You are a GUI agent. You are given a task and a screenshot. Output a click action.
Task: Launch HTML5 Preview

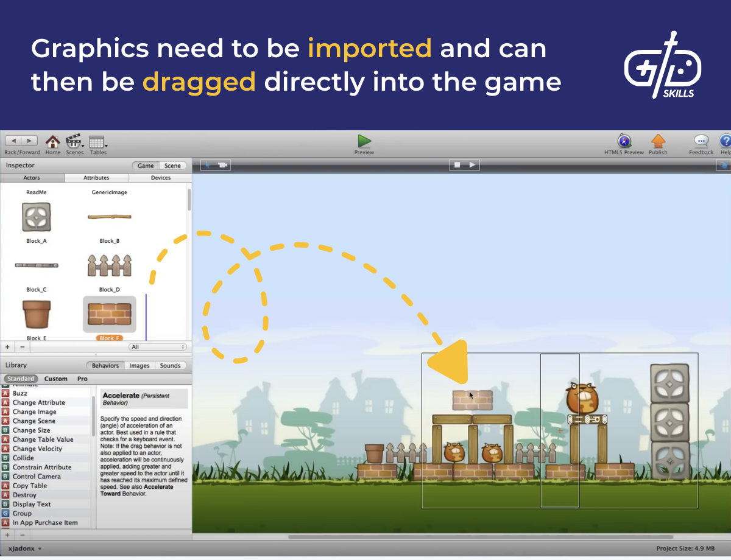pyautogui.click(x=623, y=141)
